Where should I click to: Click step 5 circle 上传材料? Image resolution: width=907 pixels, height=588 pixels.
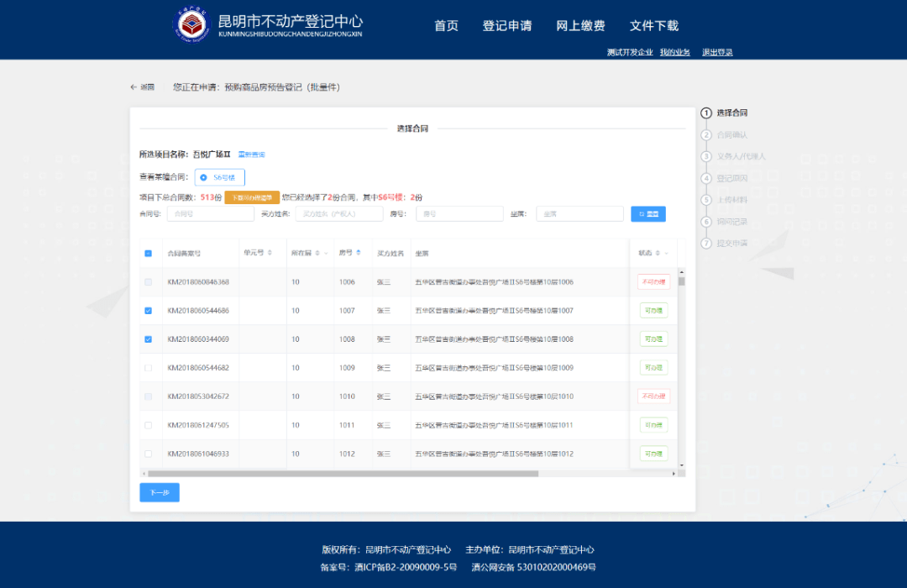(x=705, y=200)
